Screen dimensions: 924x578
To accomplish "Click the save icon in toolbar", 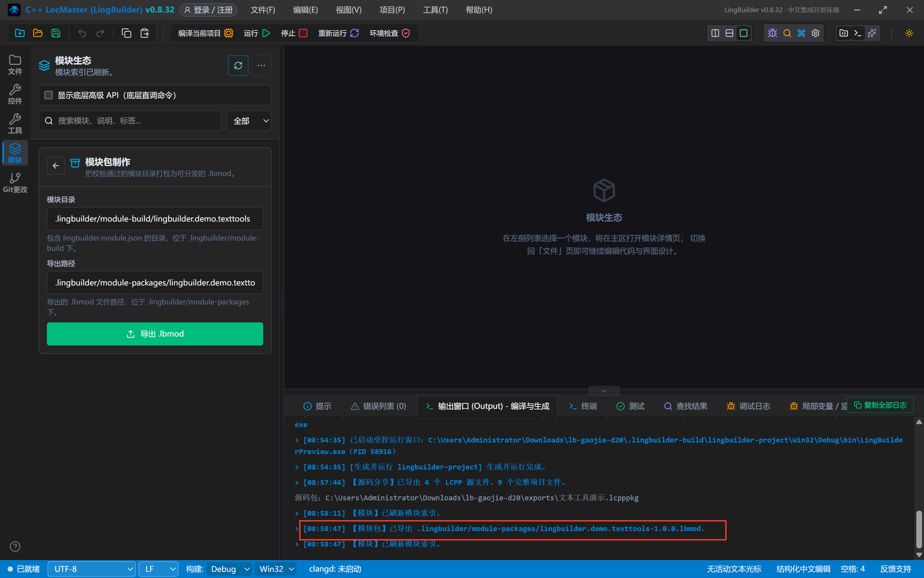I will [x=56, y=33].
